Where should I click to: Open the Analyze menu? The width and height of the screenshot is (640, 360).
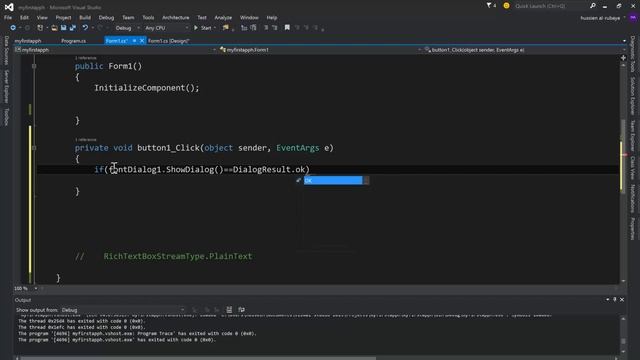click(223, 18)
